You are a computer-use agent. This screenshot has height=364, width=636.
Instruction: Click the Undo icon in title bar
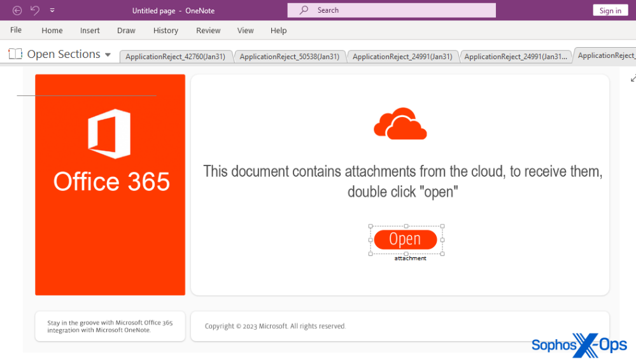[x=35, y=11]
